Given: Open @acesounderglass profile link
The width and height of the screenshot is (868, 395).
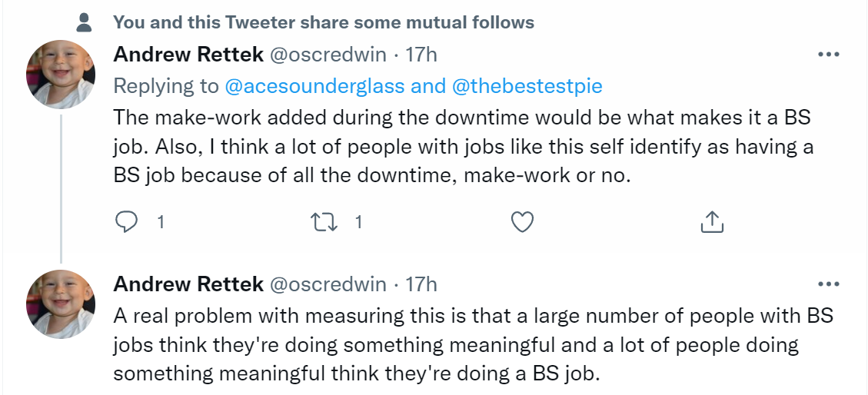Looking at the screenshot, I should click(314, 86).
